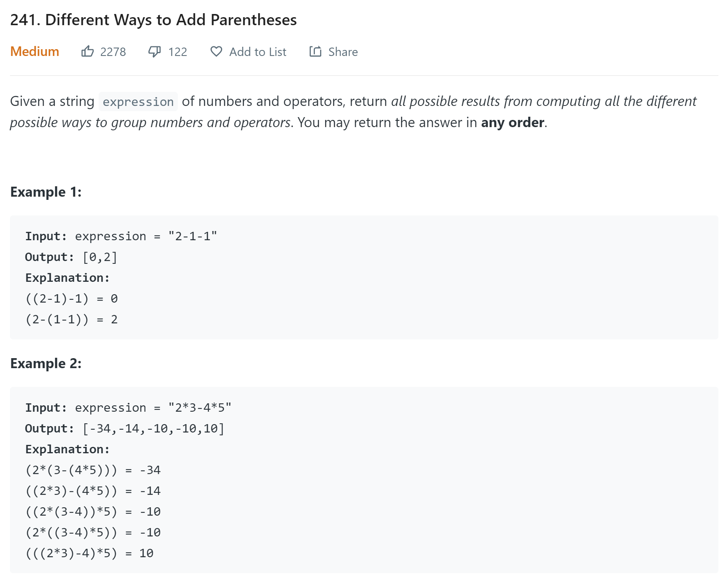Click the bold "any order" text
This screenshot has height=578, width=728.
[513, 122]
